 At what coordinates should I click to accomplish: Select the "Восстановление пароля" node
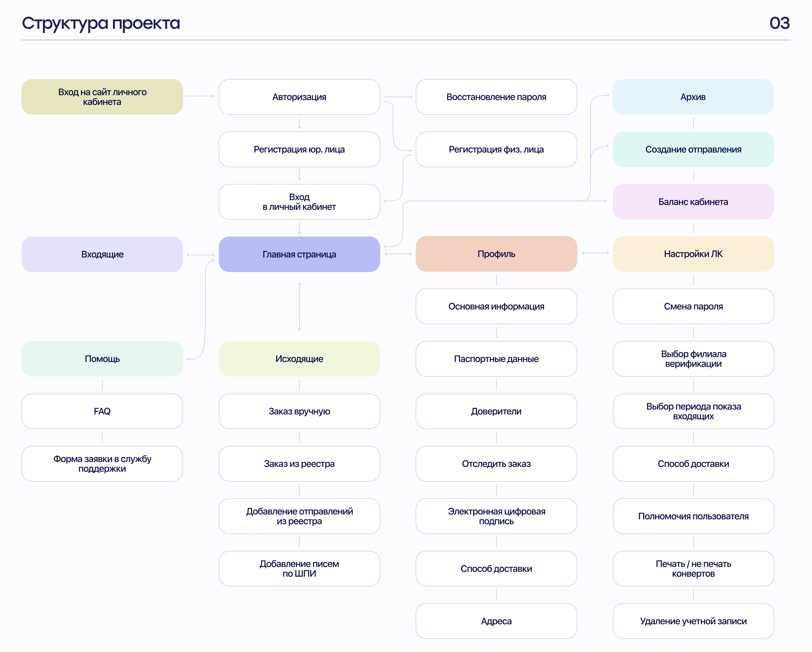[x=496, y=97]
